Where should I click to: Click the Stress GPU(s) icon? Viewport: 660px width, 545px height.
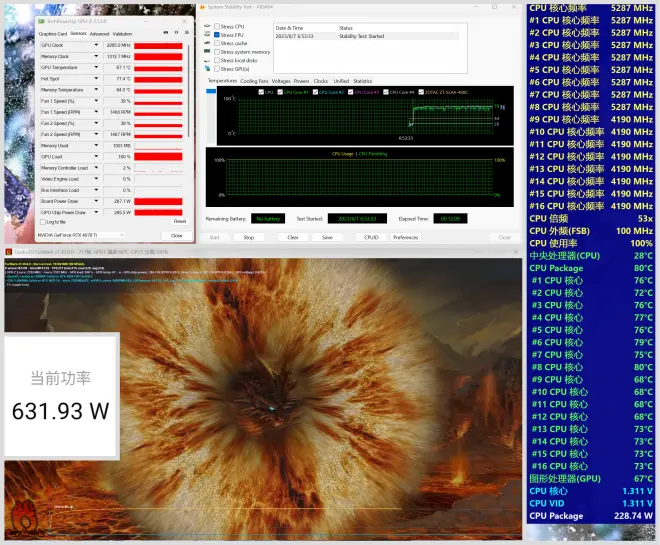[x=206, y=69]
